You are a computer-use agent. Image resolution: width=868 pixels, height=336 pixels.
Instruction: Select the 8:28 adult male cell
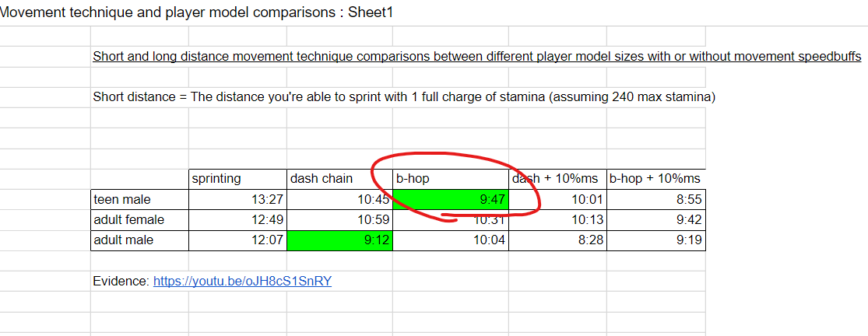557,240
